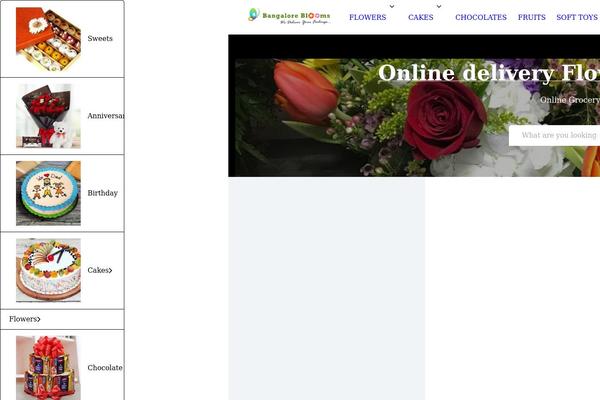This screenshot has width=600, height=400.
Task: Select the FRUITS menu item
Action: click(532, 17)
